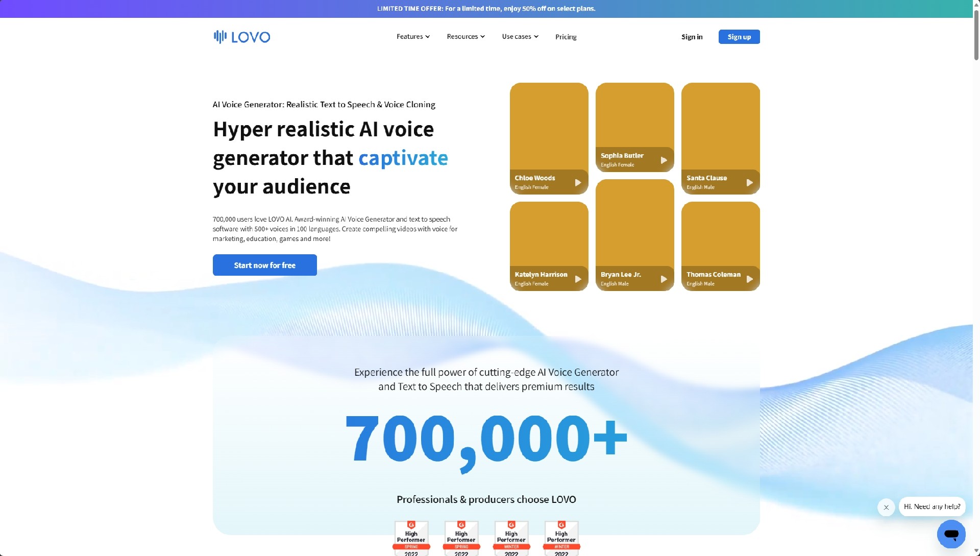Click Start now for free button
The width and height of the screenshot is (980, 556).
coord(264,265)
